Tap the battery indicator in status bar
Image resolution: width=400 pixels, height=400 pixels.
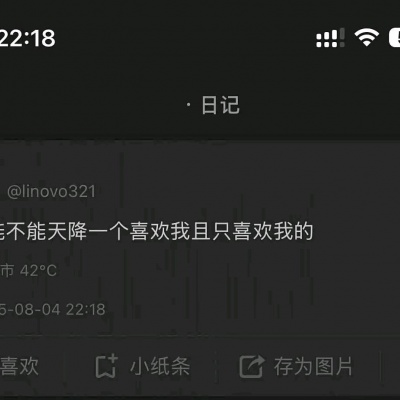coord(394,37)
